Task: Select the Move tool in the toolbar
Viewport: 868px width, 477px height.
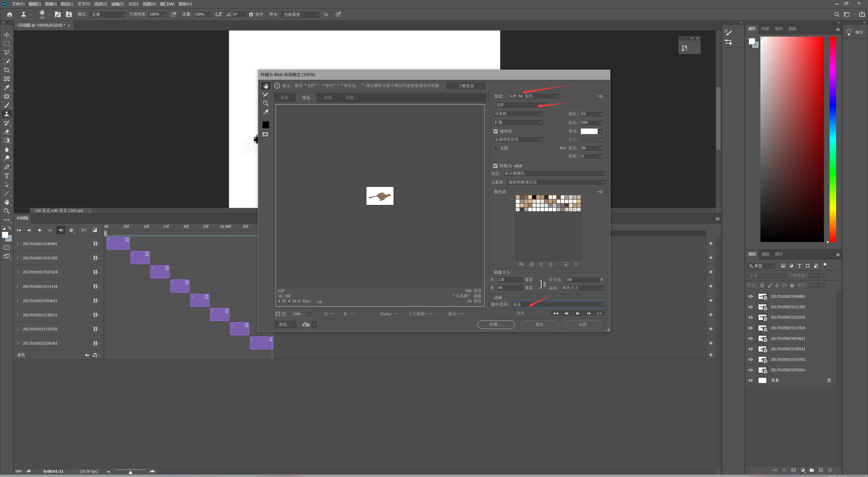Action: [7, 35]
